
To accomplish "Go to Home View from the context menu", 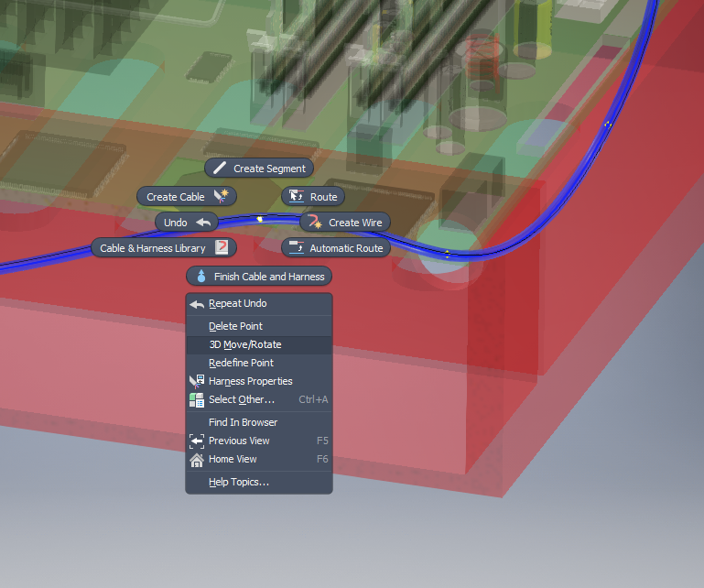I will (259, 459).
